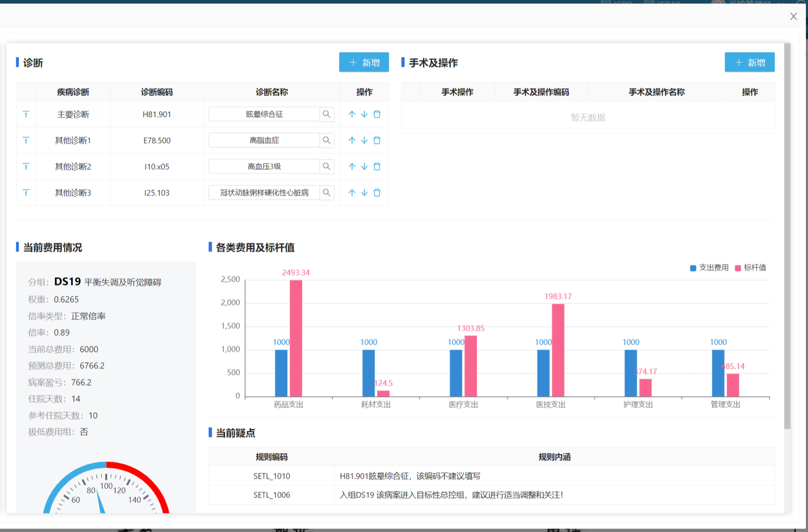
Task: Move 其他诊断1 row up
Action: [352, 140]
